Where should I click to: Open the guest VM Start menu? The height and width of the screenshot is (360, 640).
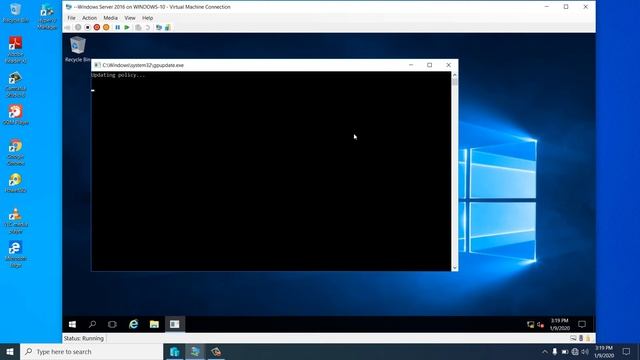coord(72,324)
